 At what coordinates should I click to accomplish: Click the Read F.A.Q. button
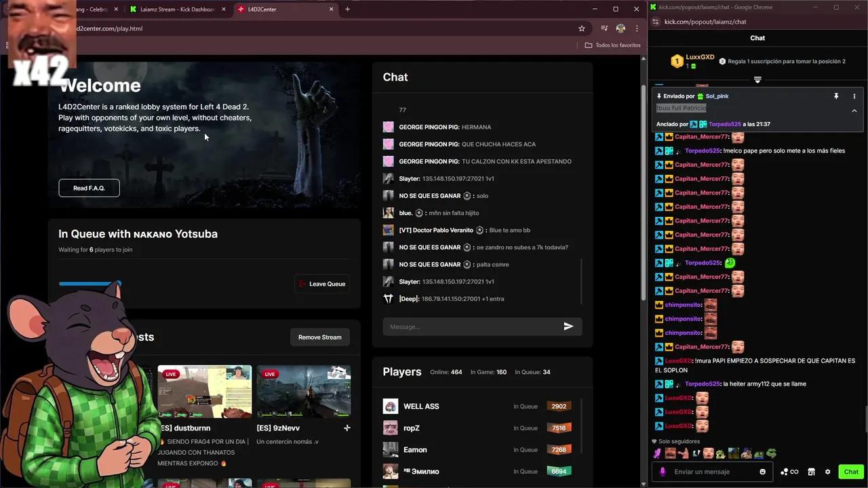[x=89, y=188]
